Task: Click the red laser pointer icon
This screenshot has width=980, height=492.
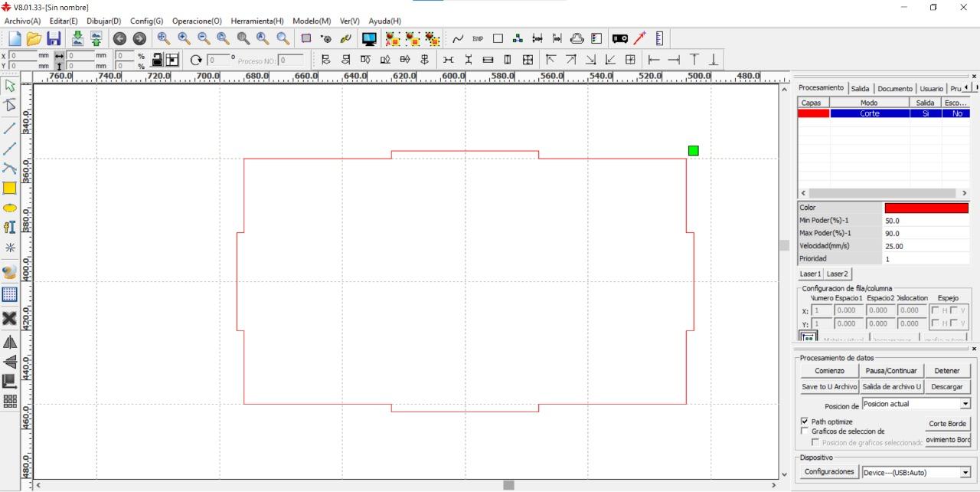Action: (x=639, y=38)
